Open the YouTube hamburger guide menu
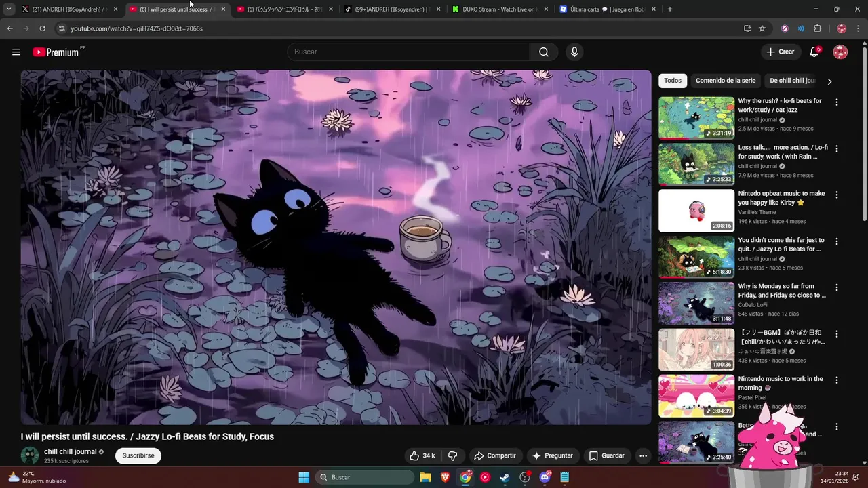 [x=16, y=52]
